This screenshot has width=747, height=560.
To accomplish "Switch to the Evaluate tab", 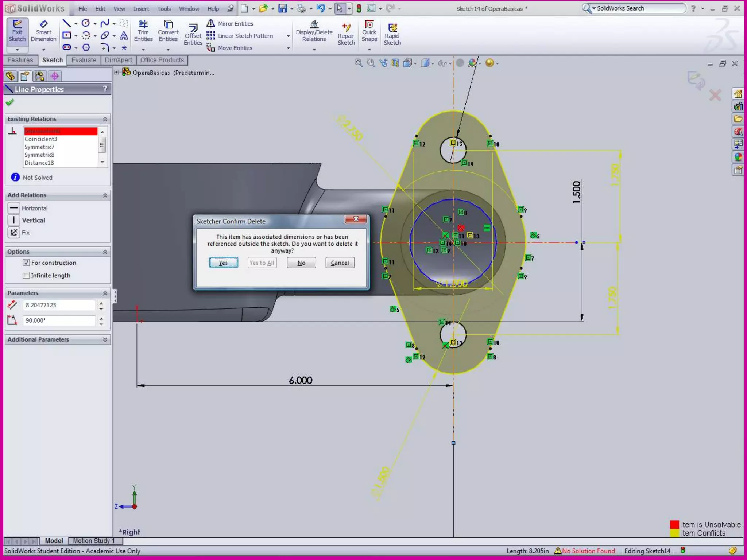I will pos(84,60).
